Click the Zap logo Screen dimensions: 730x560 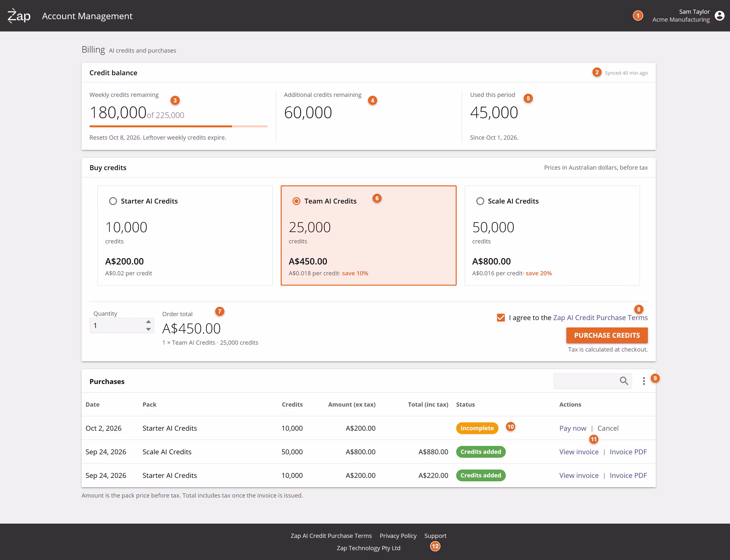pyautogui.click(x=19, y=16)
